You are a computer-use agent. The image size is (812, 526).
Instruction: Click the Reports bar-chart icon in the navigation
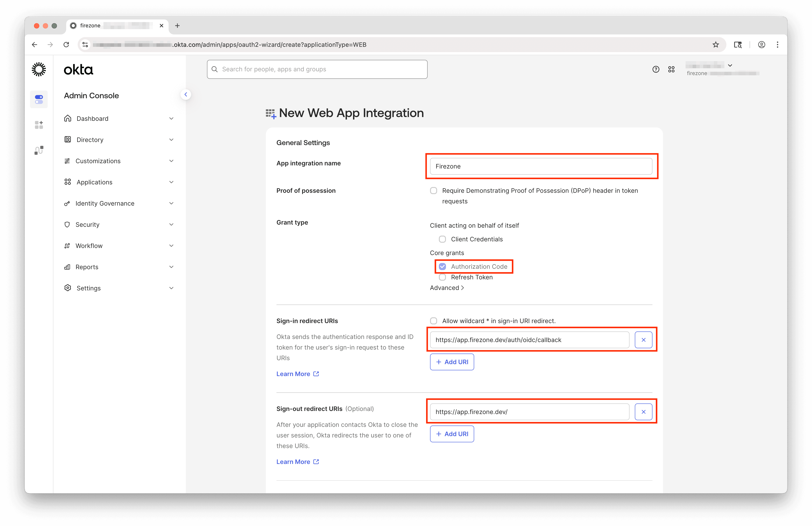click(67, 267)
